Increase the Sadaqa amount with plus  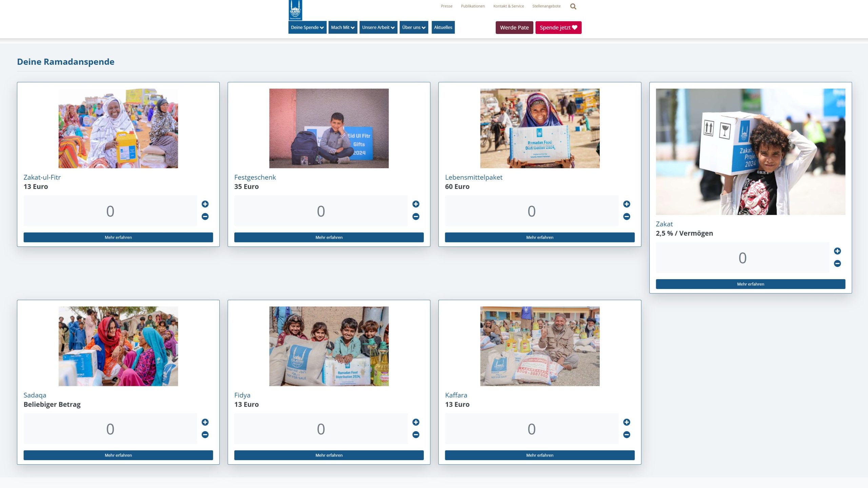[205, 422]
